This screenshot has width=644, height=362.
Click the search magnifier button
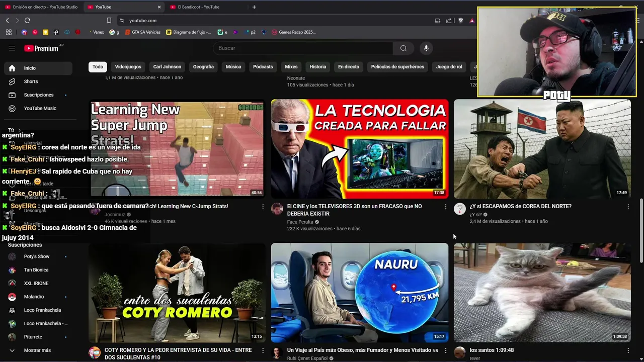pos(404,48)
